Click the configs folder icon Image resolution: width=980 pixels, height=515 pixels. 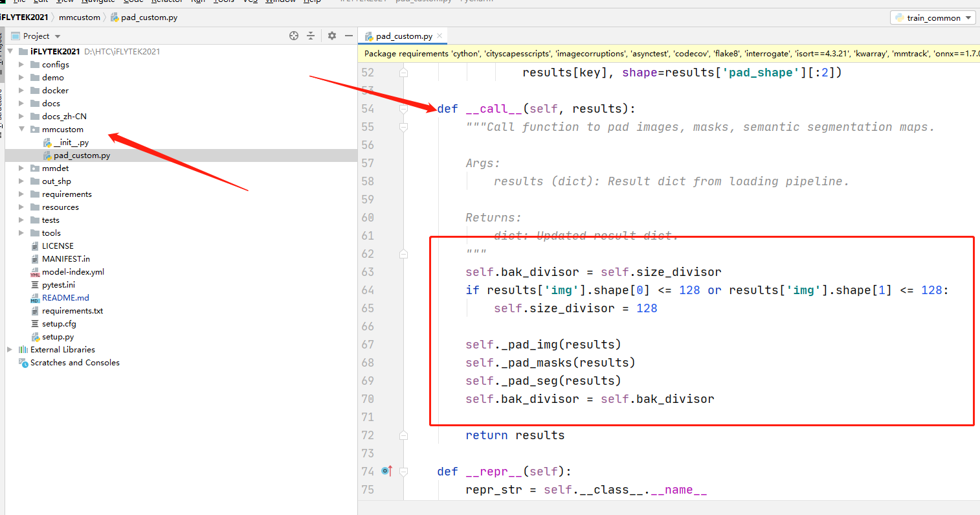click(x=35, y=64)
